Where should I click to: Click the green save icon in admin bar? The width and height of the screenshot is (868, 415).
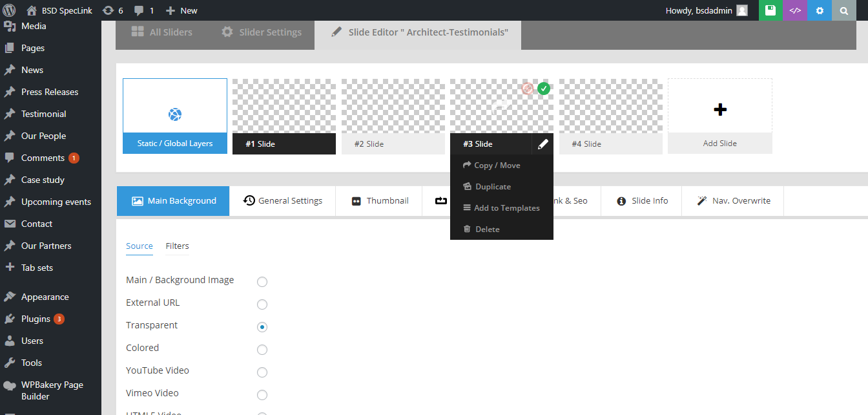[x=770, y=10]
